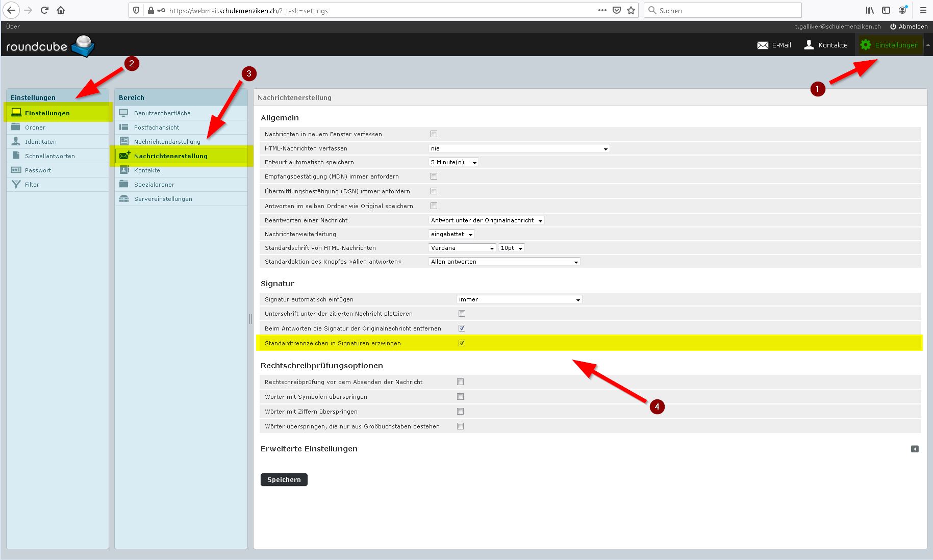Toggle Rechtschreibprüfung vor dem Absenden checkbox
933x560 pixels.
pyautogui.click(x=460, y=382)
